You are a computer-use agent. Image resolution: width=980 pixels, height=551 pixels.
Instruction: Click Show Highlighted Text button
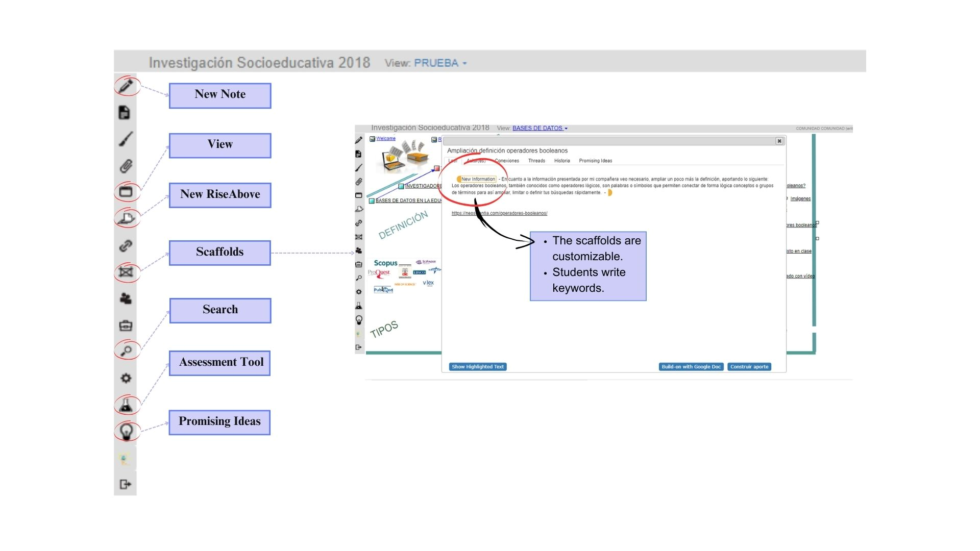click(478, 367)
